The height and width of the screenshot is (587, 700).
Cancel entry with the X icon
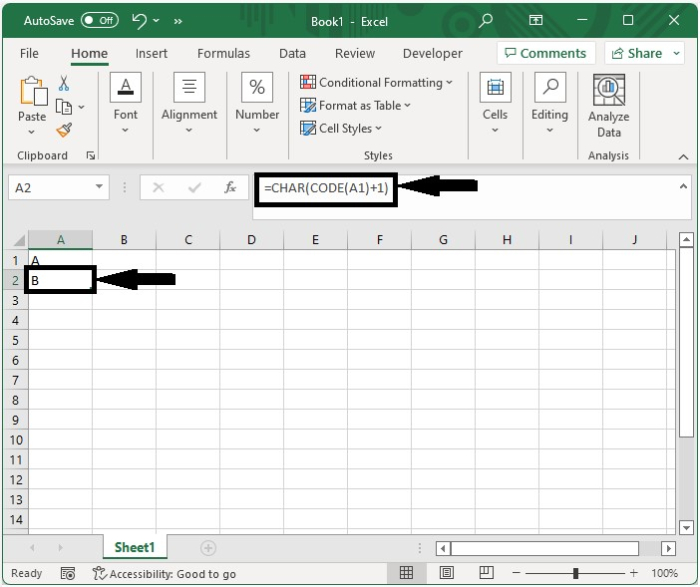(158, 187)
